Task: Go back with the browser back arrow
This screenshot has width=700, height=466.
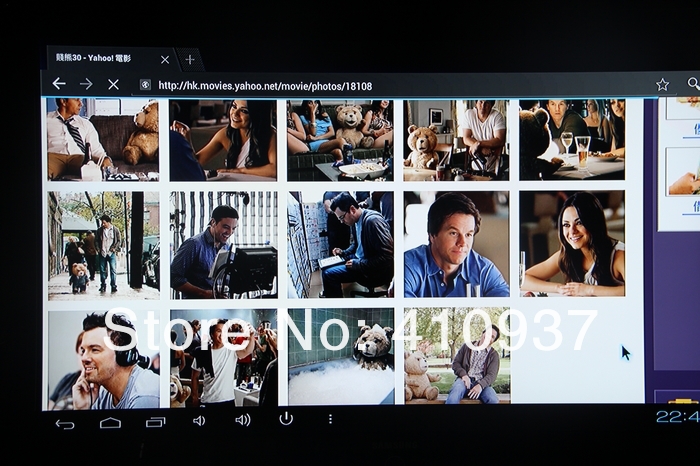Action: coord(58,83)
